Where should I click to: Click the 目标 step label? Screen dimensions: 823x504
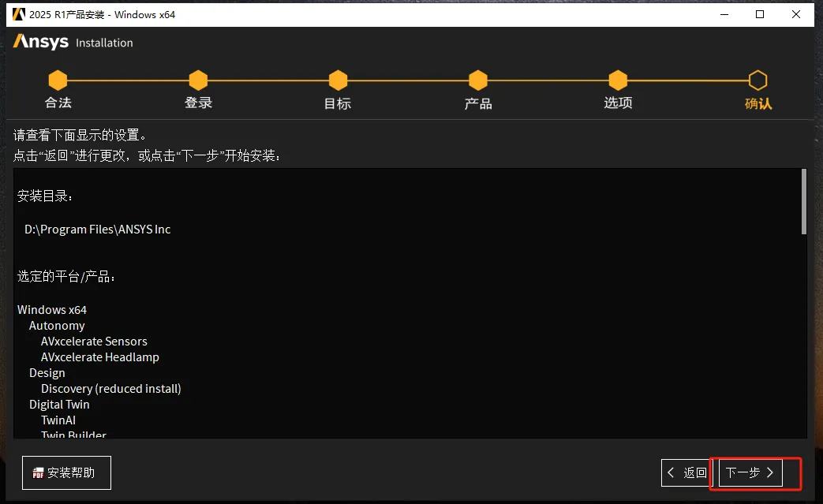pyautogui.click(x=338, y=103)
